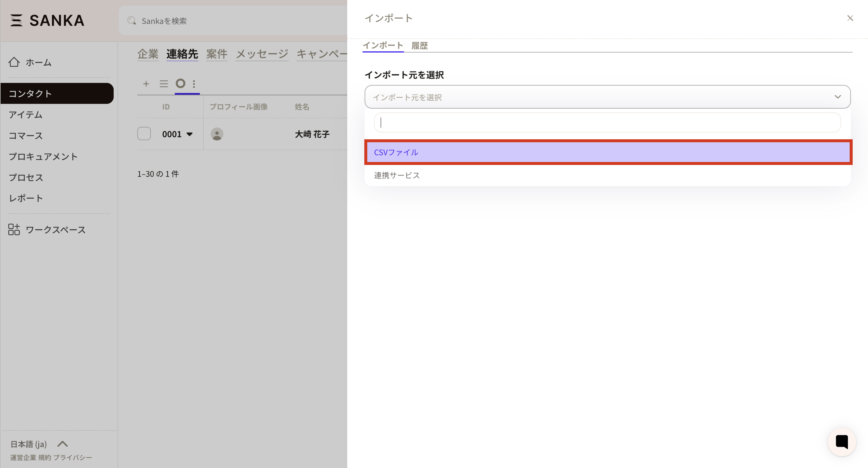Click the plus icon to add contact
This screenshot has width=868, height=468.
(x=146, y=84)
